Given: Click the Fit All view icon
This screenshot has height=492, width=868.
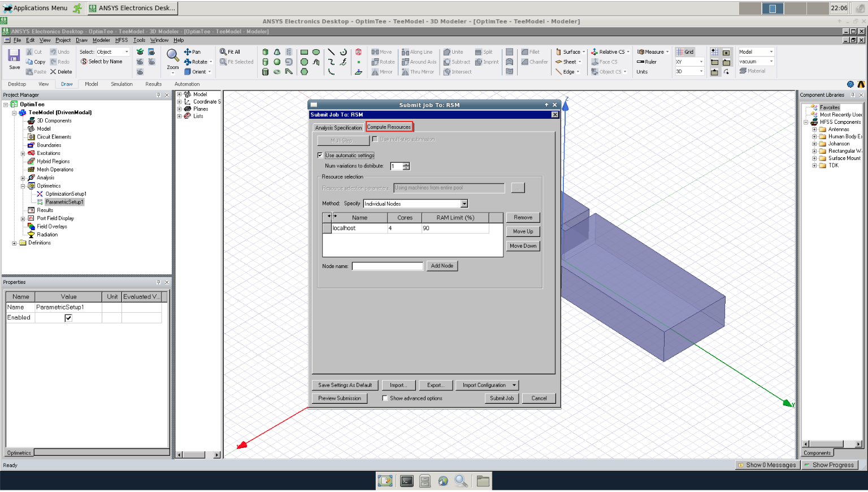Looking at the screenshot, I should pos(223,52).
